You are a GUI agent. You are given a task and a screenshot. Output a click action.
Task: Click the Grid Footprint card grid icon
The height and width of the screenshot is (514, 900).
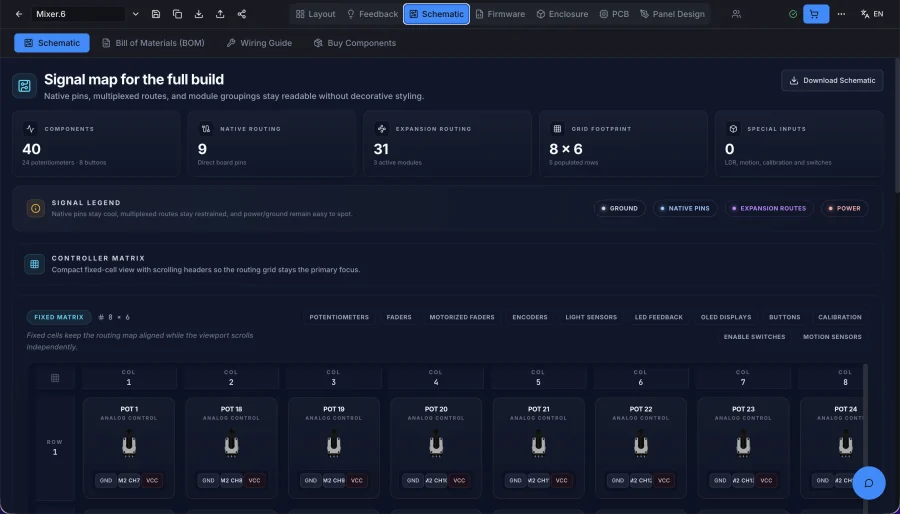557,128
